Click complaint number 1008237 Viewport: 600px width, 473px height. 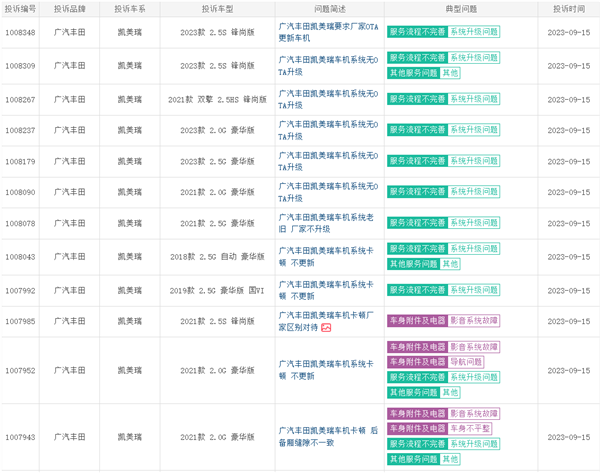tap(21, 131)
